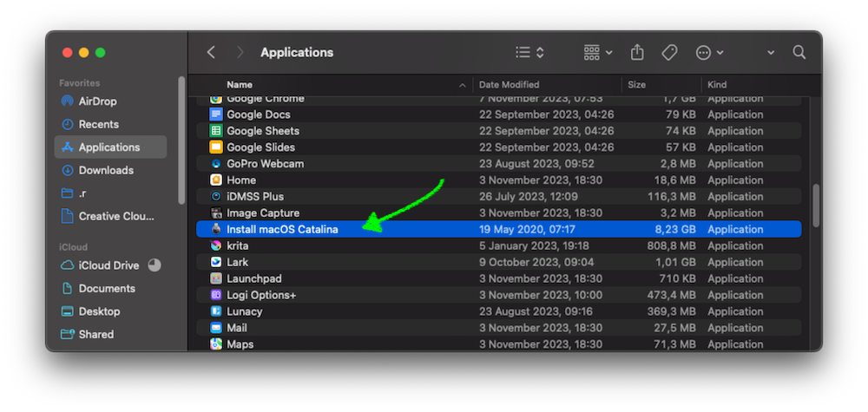Viewport: 868px width, 412px height.
Task: Open Desktop in the sidebar
Action: (99, 311)
